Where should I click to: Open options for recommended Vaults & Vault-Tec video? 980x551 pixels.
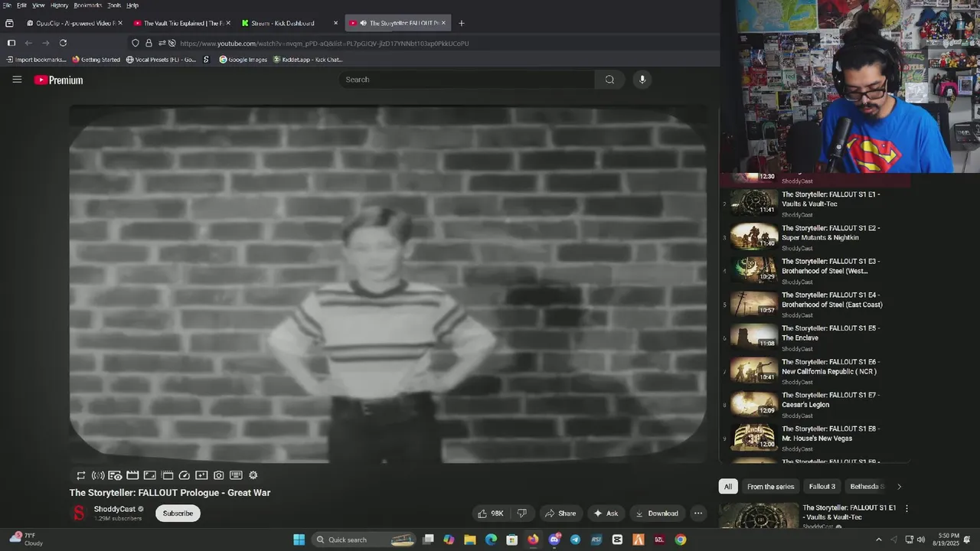906,508
